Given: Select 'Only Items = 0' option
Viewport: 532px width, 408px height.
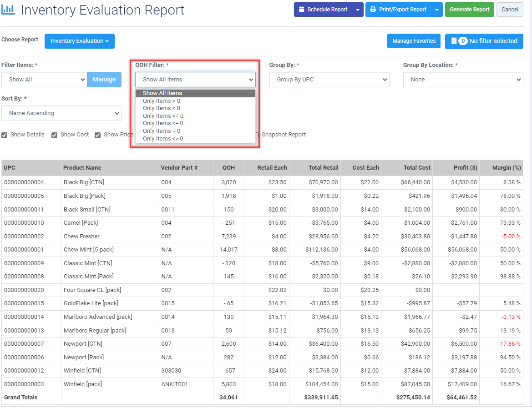Looking at the screenshot, I should coord(195,131).
